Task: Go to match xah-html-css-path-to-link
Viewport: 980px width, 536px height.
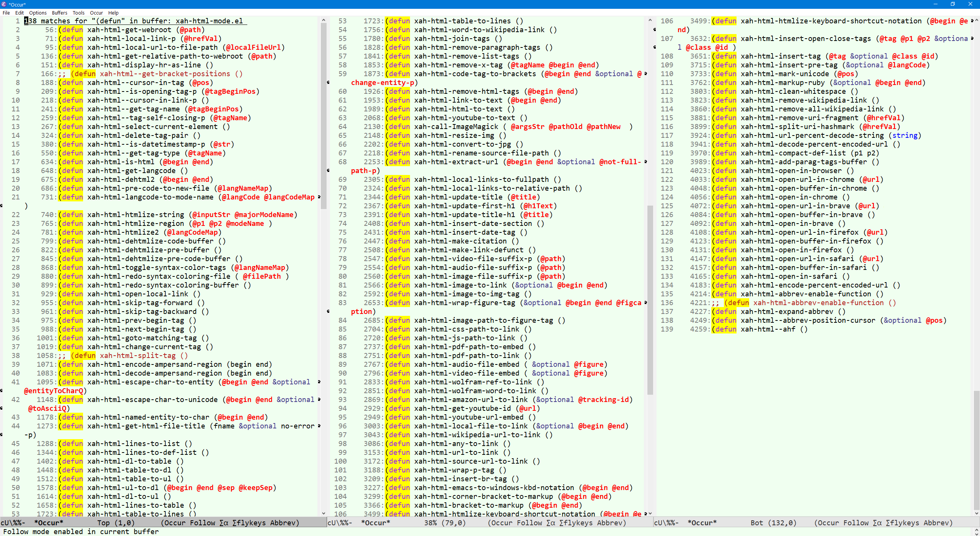Action: 467,329
